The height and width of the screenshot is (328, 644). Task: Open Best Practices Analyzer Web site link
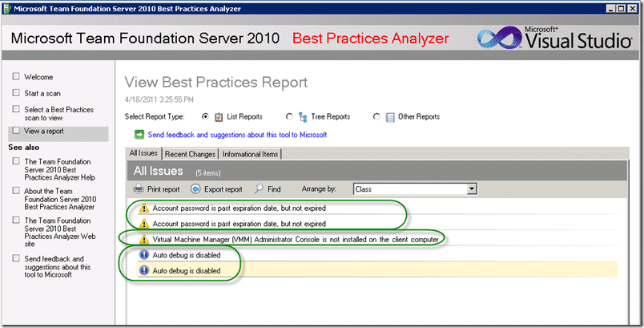coord(59,233)
